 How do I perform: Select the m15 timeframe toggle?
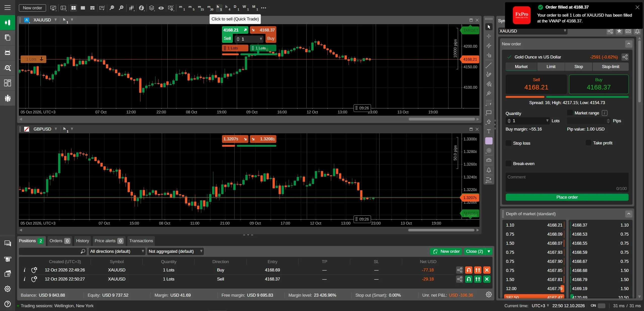coord(201,8)
